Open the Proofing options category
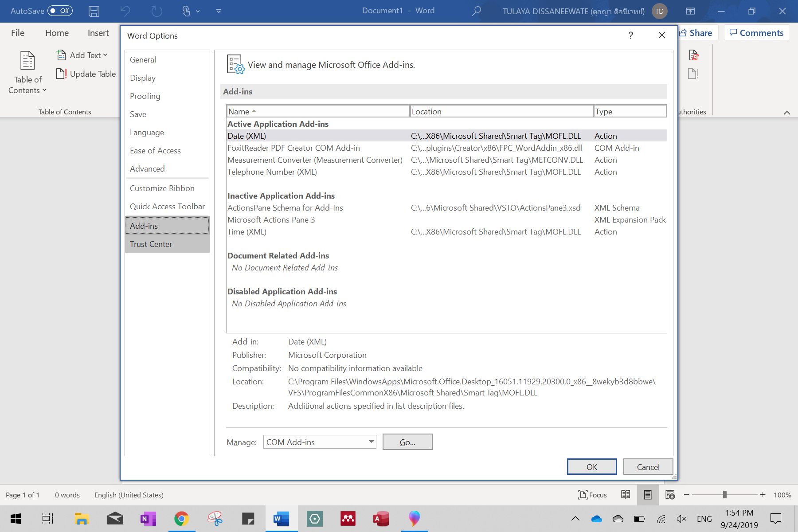This screenshot has width=798, height=532. click(167, 96)
